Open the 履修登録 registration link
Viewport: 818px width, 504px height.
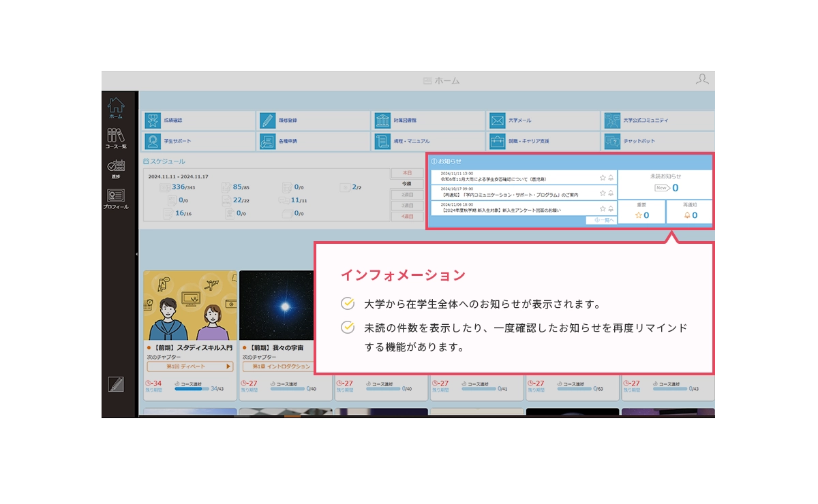coord(314,121)
